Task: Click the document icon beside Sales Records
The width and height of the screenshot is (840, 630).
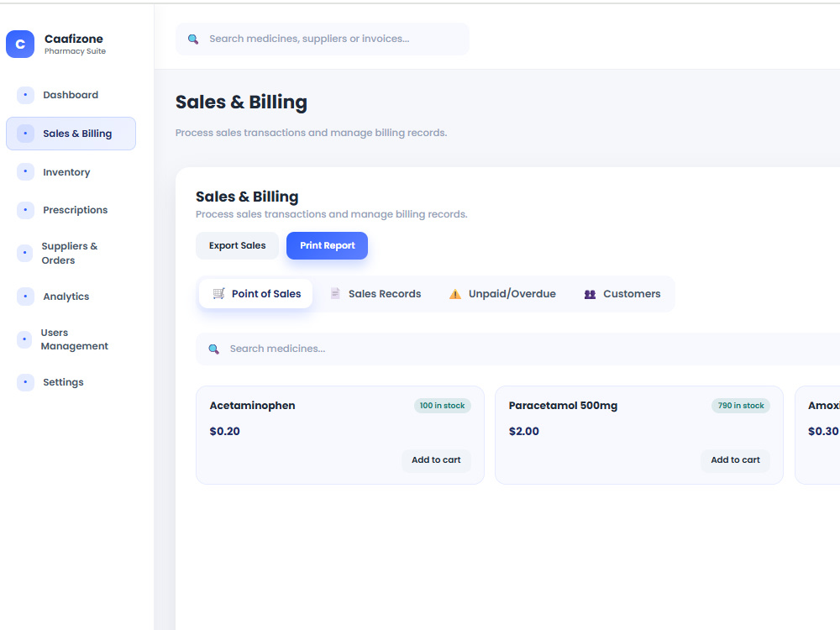Action: (335, 293)
